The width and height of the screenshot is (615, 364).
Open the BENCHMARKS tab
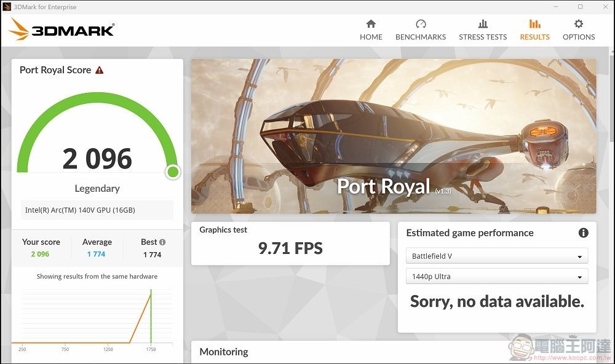[x=421, y=37]
